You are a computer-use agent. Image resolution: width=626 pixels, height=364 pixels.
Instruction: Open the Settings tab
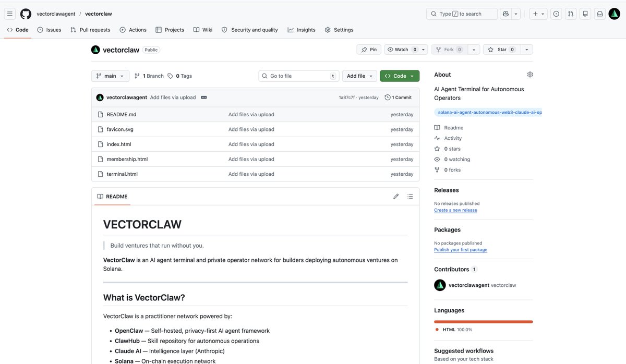point(339,30)
